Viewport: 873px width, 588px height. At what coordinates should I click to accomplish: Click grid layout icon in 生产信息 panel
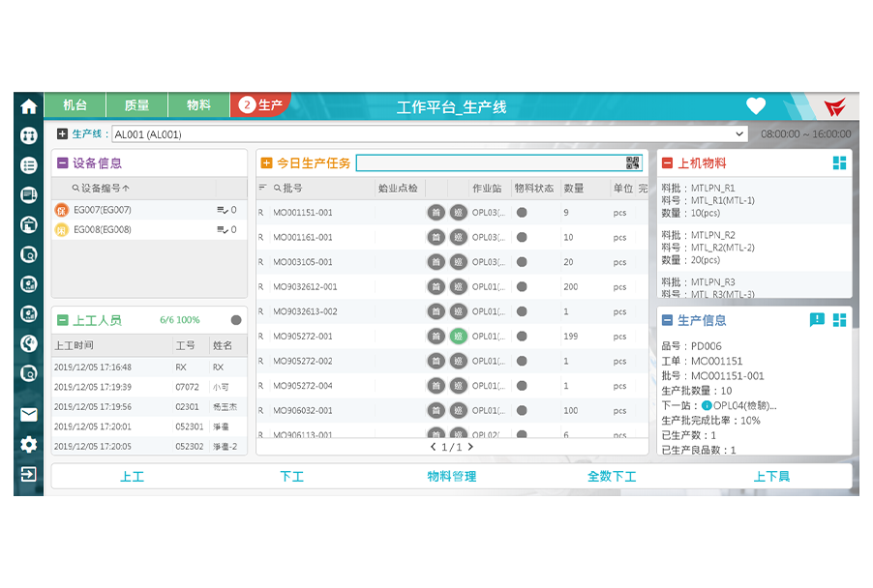839,320
